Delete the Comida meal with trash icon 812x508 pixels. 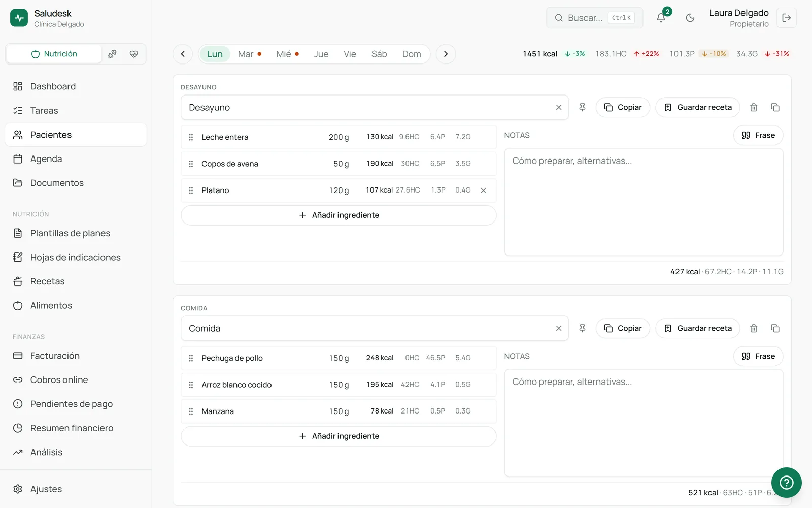click(754, 328)
